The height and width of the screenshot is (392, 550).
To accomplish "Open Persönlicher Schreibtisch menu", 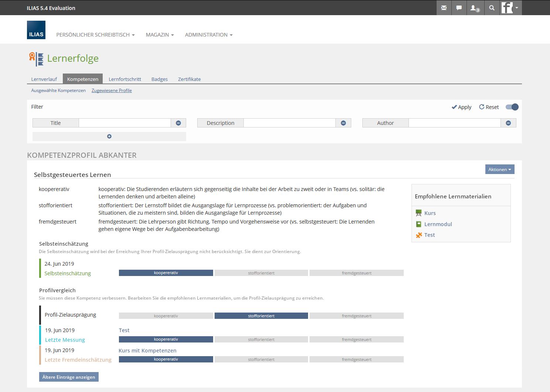I will pyautogui.click(x=95, y=35).
